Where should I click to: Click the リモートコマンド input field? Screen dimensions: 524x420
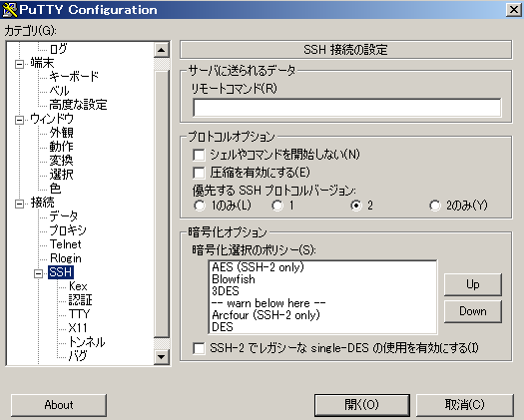tap(347, 108)
